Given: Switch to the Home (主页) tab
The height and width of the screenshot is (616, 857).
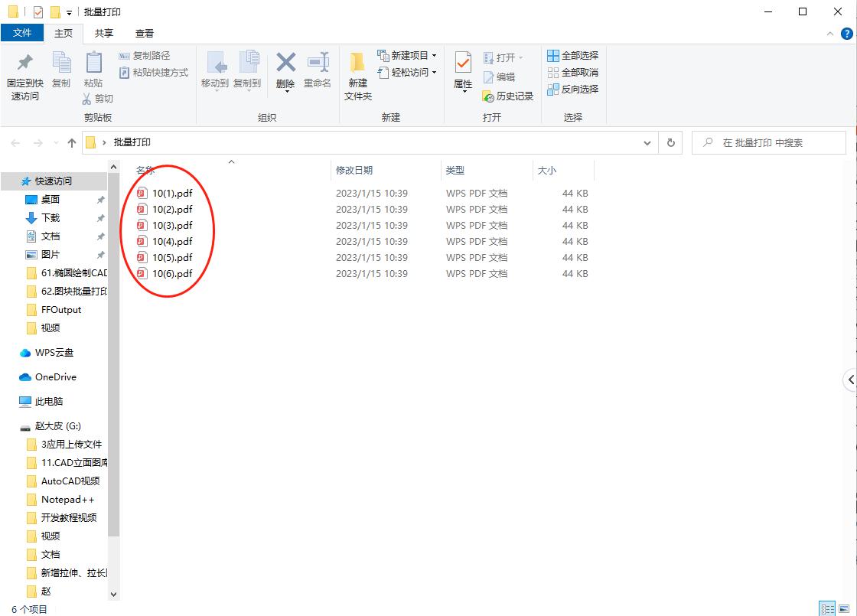Looking at the screenshot, I should point(64,34).
